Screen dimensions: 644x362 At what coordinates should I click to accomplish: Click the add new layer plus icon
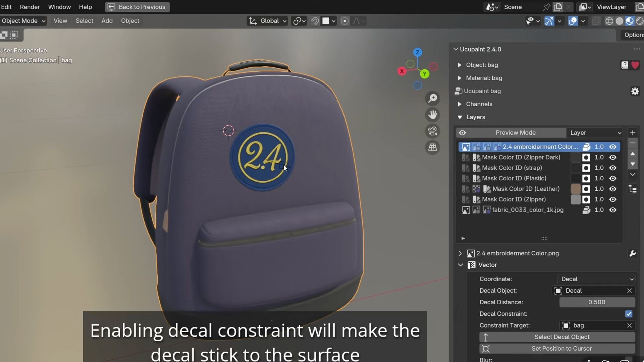tap(633, 133)
